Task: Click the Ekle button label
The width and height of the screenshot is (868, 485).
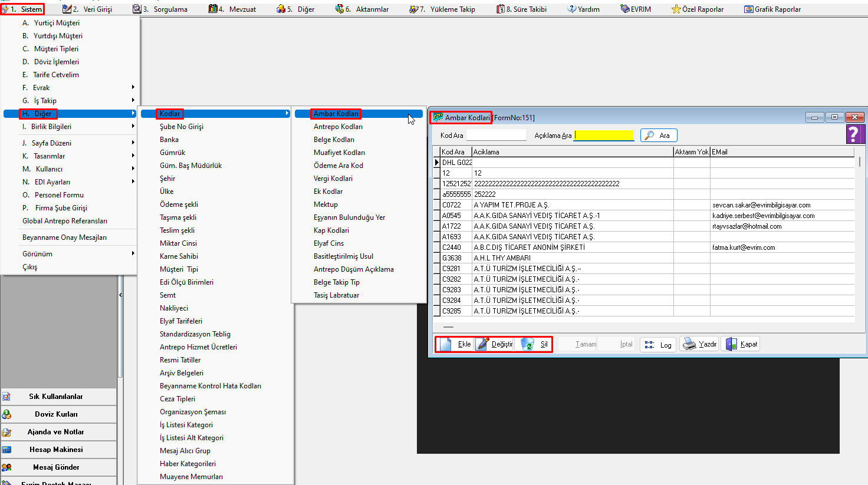Action: point(464,344)
